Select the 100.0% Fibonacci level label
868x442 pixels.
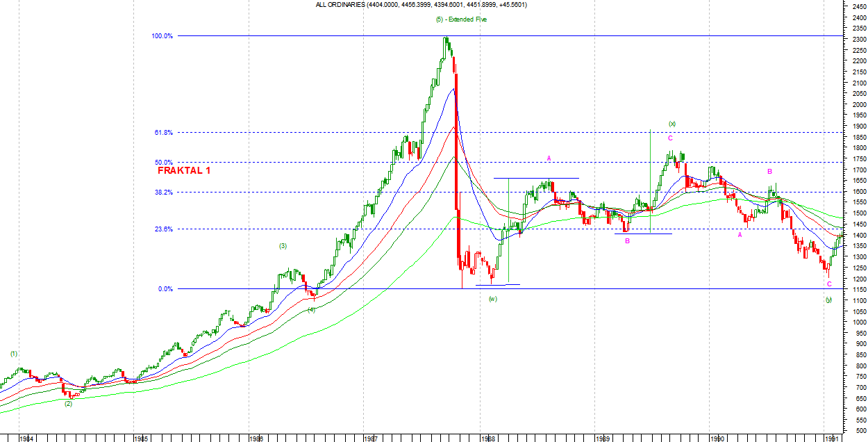click(x=162, y=36)
